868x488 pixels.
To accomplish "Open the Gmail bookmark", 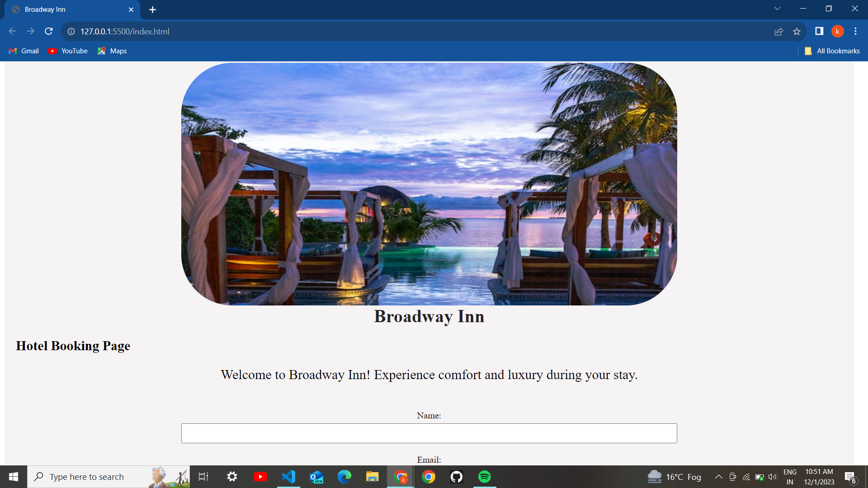I will 24,51.
